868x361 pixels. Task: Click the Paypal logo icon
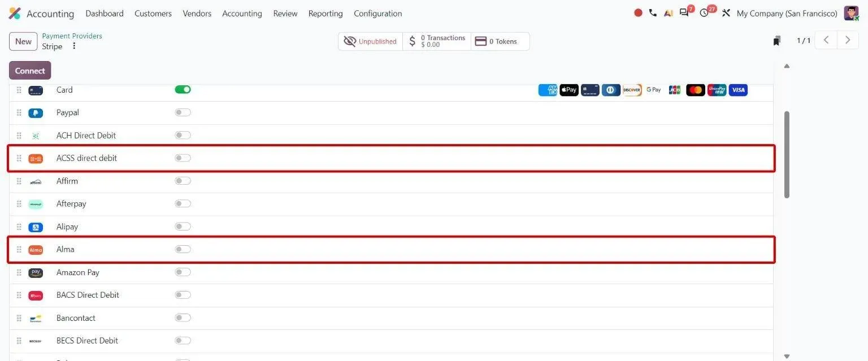pos(36,113)
